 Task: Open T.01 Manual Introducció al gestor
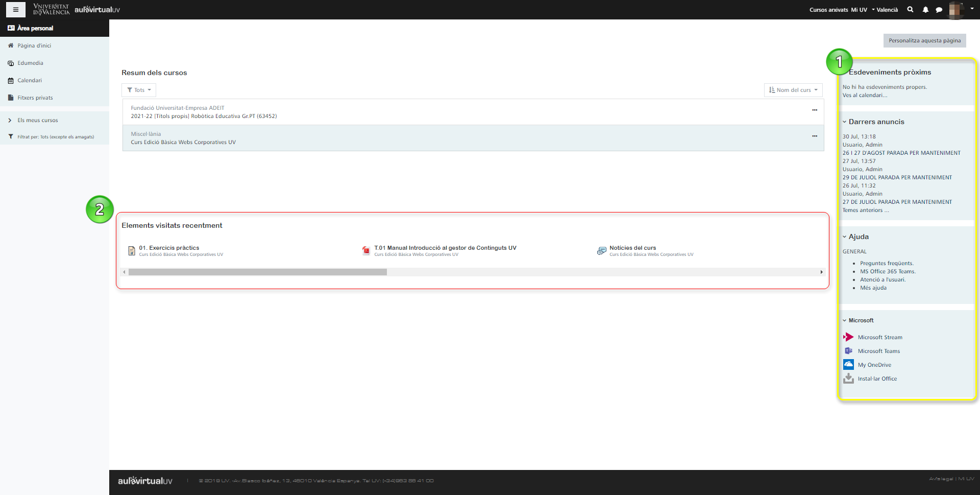pos(445,248)
